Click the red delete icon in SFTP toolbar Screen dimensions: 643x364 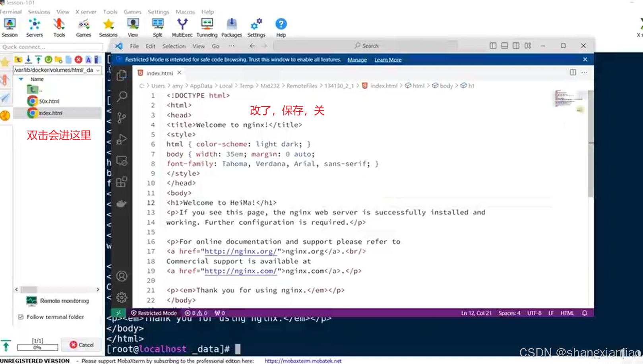tap(78, 60)
